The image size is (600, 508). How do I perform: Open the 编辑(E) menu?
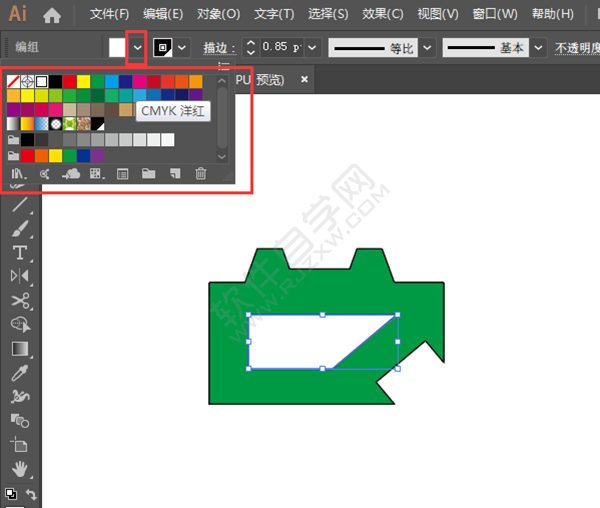point(163,15)
